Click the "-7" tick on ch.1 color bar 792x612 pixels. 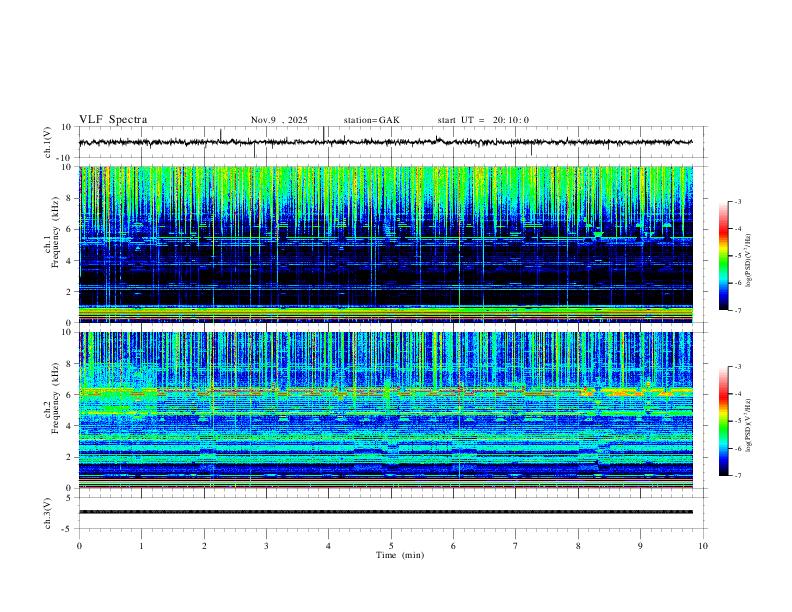pos(738,310)
